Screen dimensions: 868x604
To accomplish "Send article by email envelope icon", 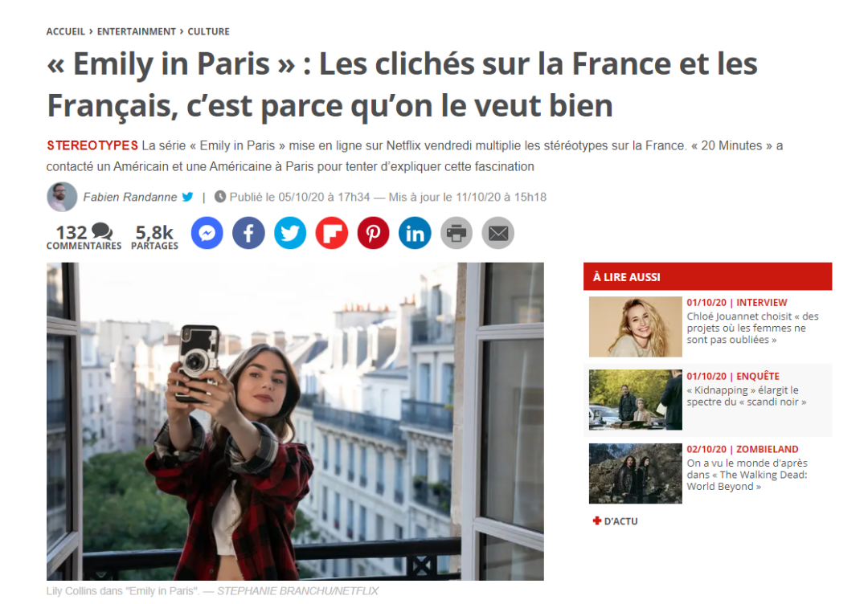I will pyautogui.click(x=498, y=233).
